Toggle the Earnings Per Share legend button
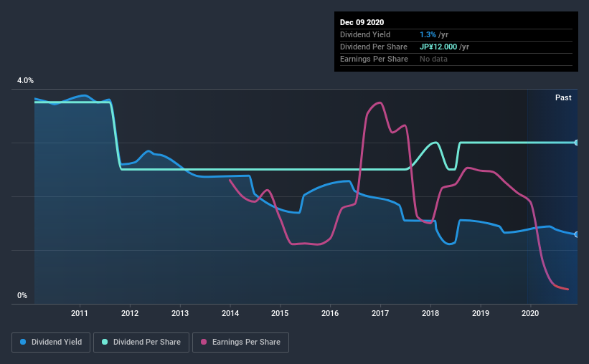The height and width of the screenshot is (364, 589). pos(241,343)
